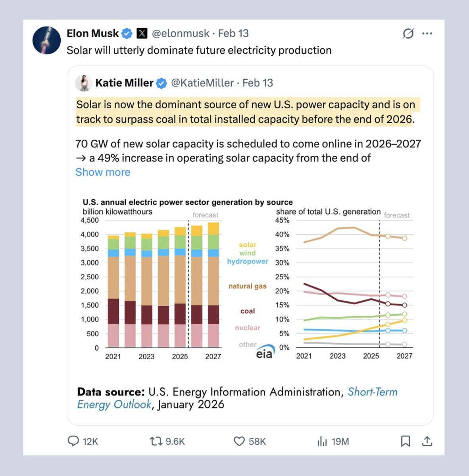Open Katie Miller's avatar
This screenshot has width=469, height=476.
pyautogui.click(x=84, y=83)
